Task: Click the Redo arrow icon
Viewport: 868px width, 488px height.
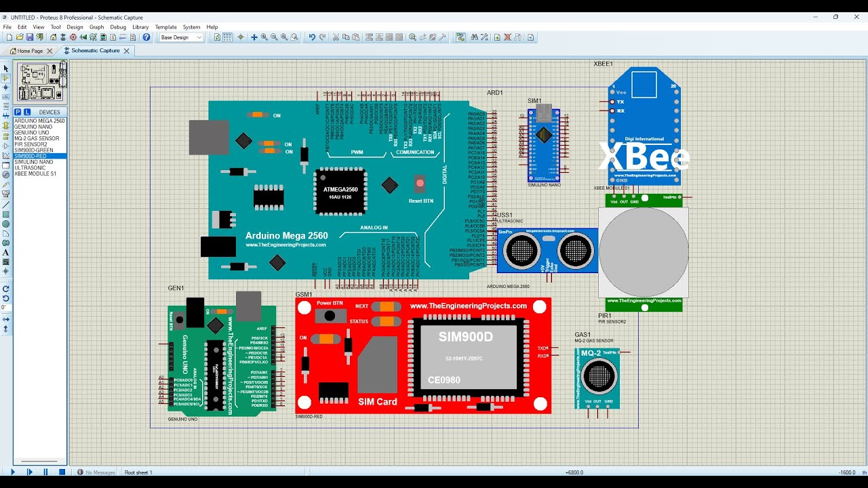Action: pos(323,37)
